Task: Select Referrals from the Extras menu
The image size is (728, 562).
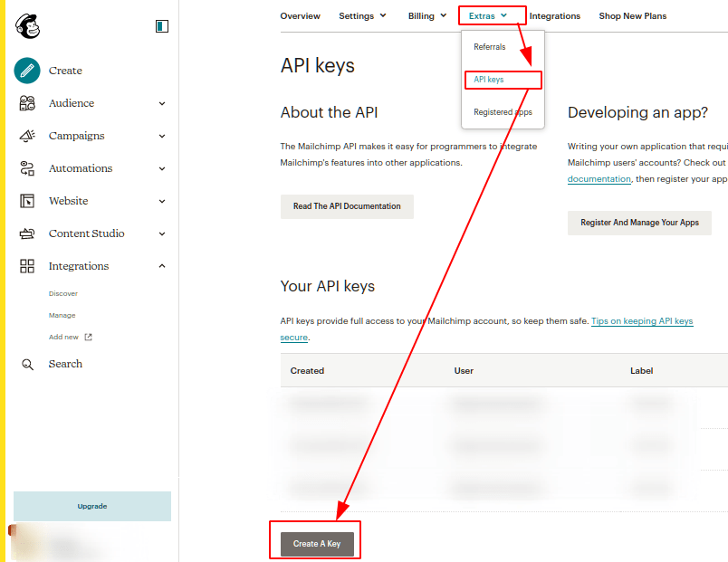Action: point(489,47)
